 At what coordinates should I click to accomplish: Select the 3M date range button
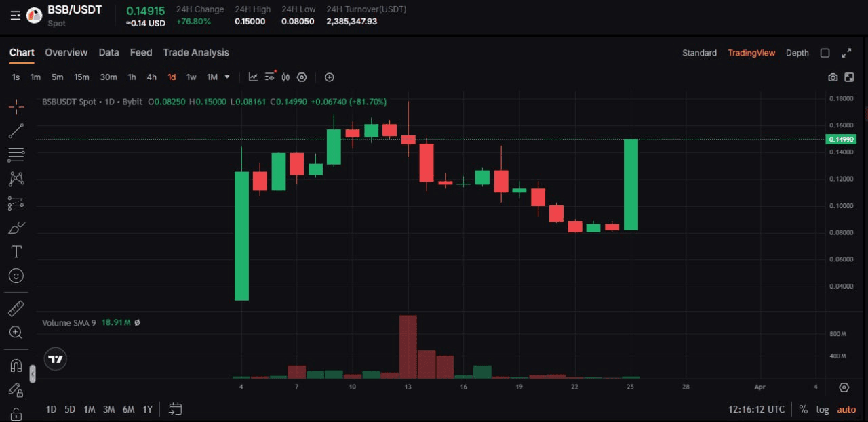pos(108,409)
